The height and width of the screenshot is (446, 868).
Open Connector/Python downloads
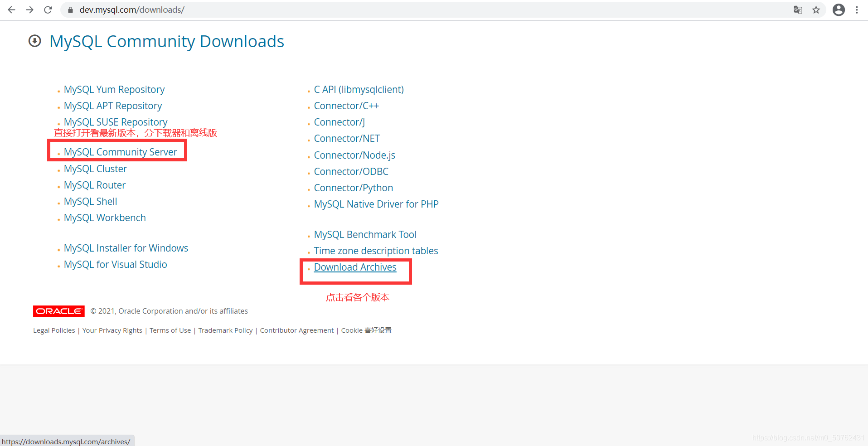coord(354,188)
